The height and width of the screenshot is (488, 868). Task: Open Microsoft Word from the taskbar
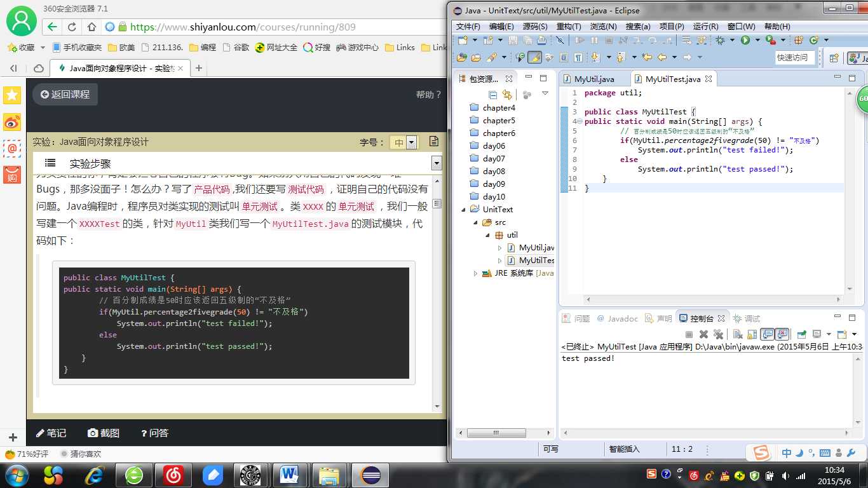click(289, 475)
